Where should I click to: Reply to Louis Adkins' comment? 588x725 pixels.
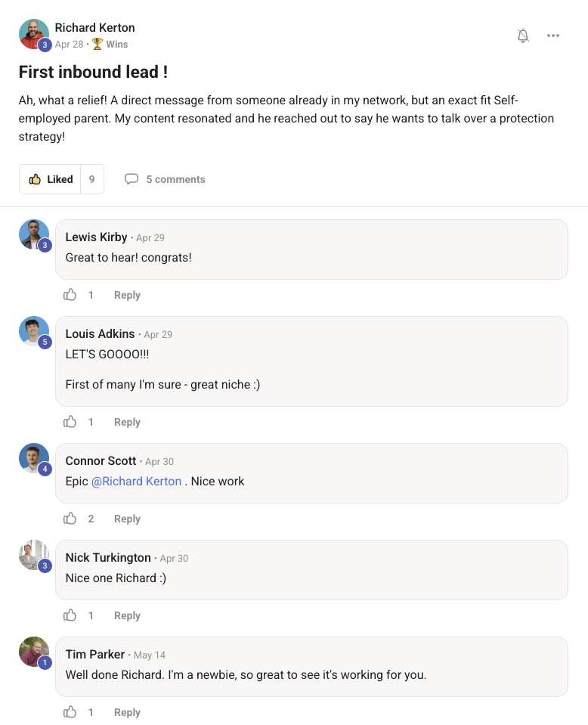pyautogui.click(x=127, y=422)
